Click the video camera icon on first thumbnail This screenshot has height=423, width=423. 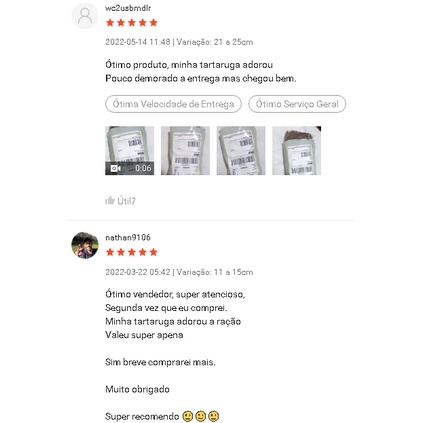(116, 168)
